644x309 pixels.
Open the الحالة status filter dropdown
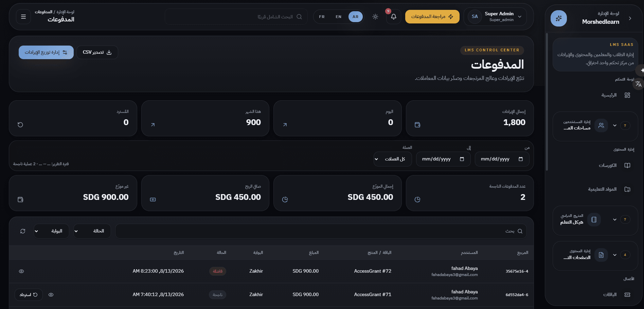[92, 231]
